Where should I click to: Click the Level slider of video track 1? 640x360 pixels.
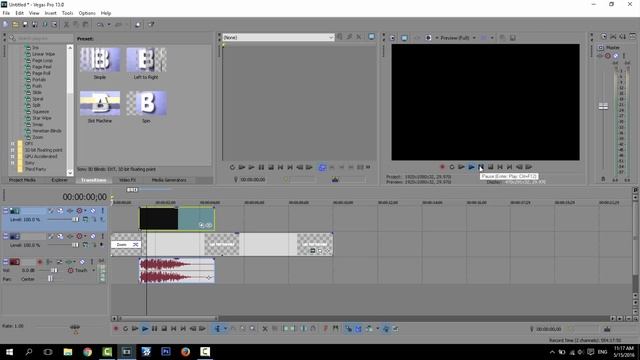pos(76,220)
